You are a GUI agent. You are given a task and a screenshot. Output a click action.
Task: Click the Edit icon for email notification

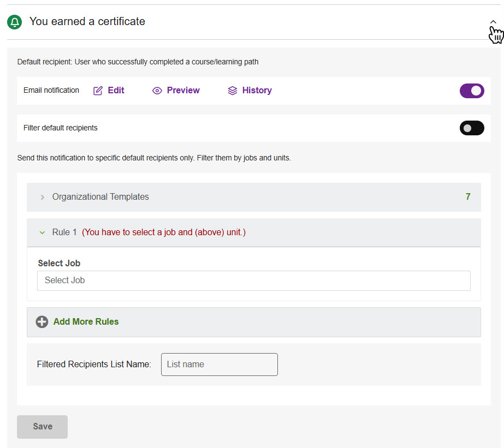coord(99,90)
